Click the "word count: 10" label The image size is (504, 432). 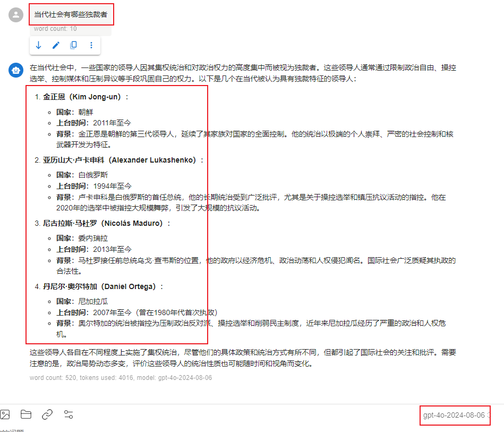point(55,29)
